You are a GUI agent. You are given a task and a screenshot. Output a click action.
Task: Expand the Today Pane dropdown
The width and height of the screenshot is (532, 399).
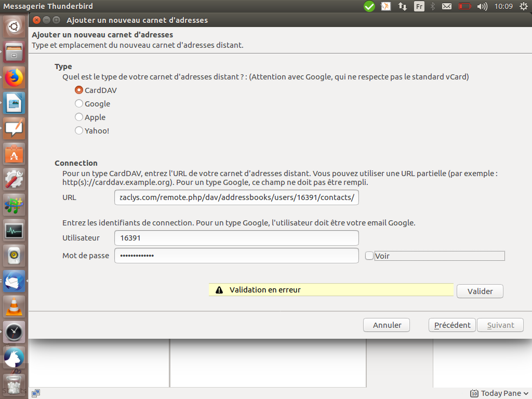[x=499, y=393]
